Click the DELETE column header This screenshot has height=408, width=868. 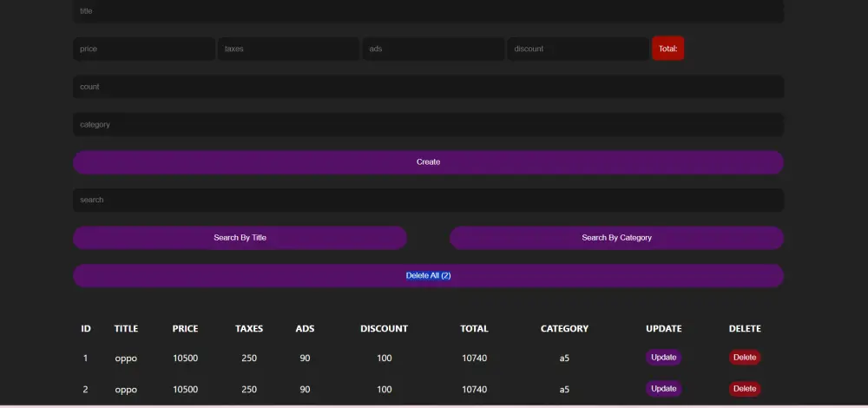click(x=745, y=329)
